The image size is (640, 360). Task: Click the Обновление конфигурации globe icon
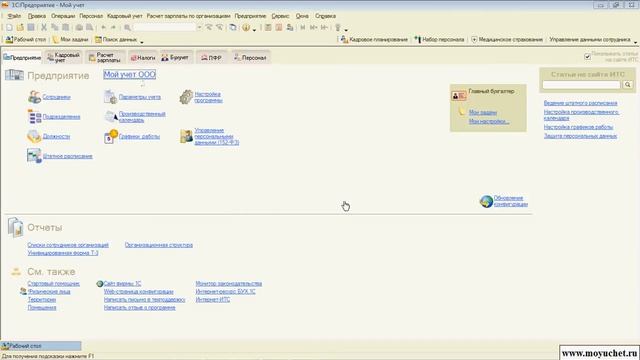(x=486, y=201)
